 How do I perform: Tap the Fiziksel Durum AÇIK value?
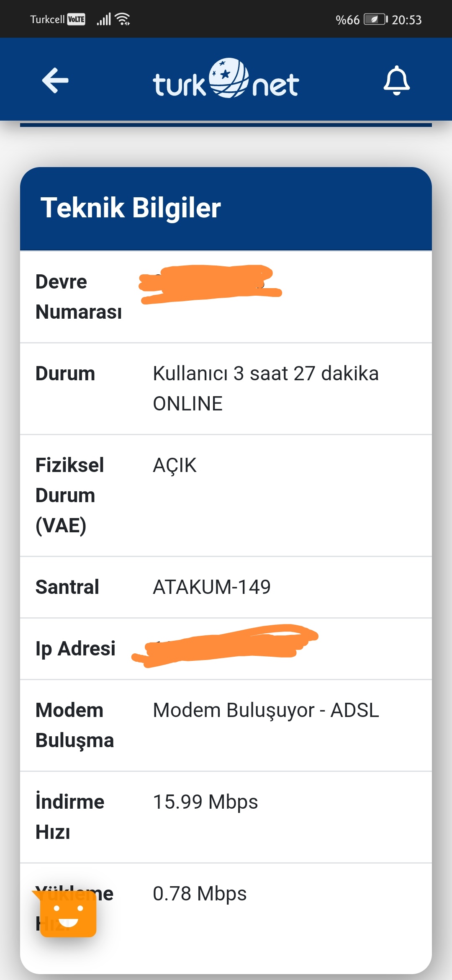(175, 465)
